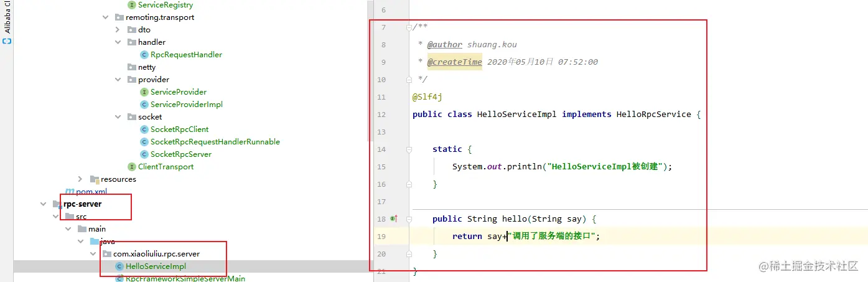Click the project tree vertical scrollbar
This screenshot has width=868, height=282.
click(x=370, y=72)
